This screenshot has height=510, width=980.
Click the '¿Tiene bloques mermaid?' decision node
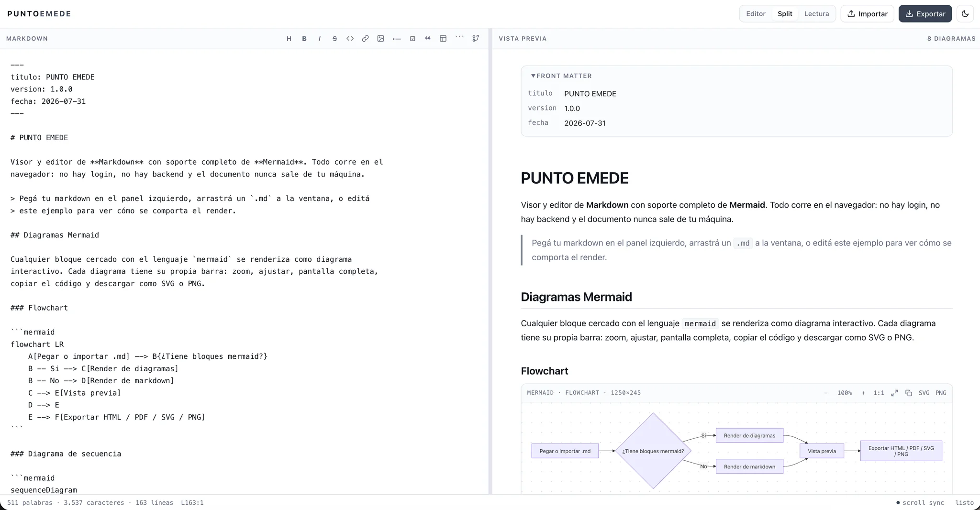point(653,451)
